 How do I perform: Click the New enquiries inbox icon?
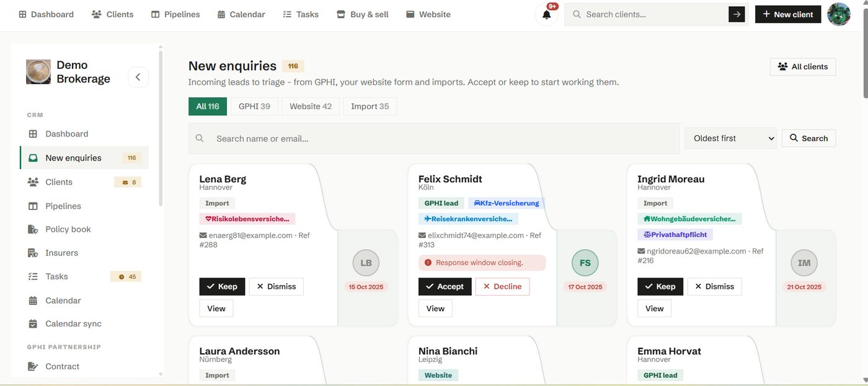pyautogui.click(x=33, y=158)
